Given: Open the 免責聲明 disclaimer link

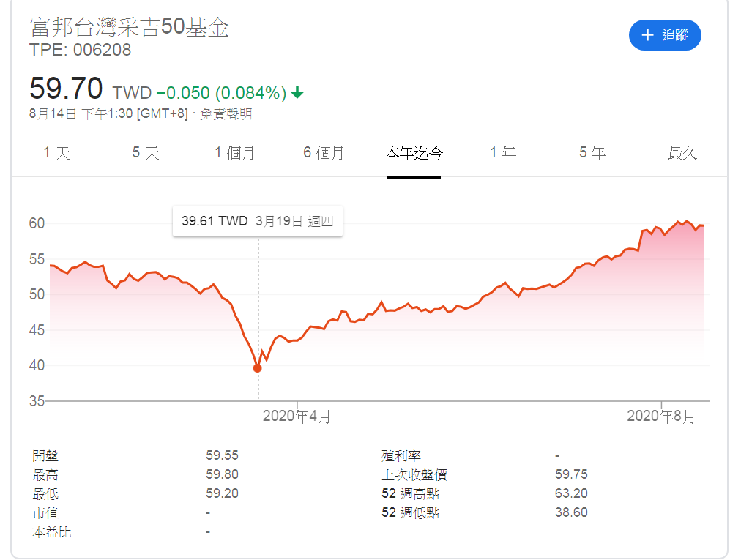Looking at the screenshot, I should [226, 113].
